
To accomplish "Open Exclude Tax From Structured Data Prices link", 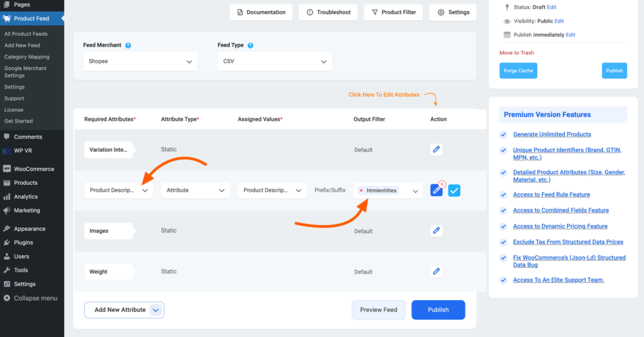I will coord(568,242).
